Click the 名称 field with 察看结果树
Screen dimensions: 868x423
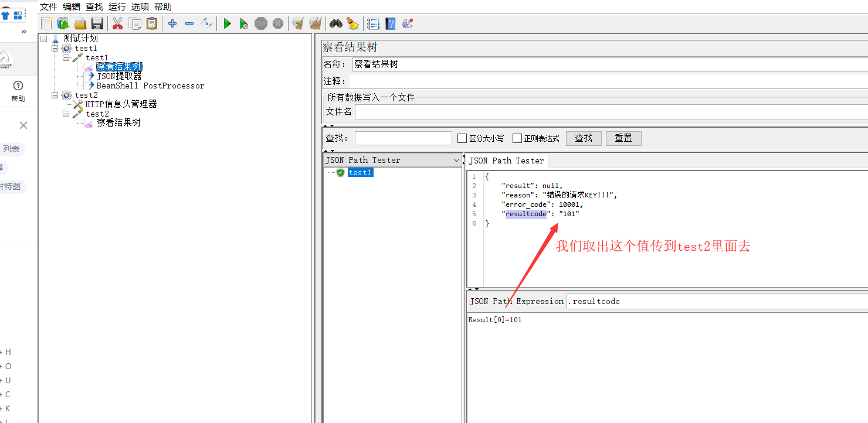point(610,64)
